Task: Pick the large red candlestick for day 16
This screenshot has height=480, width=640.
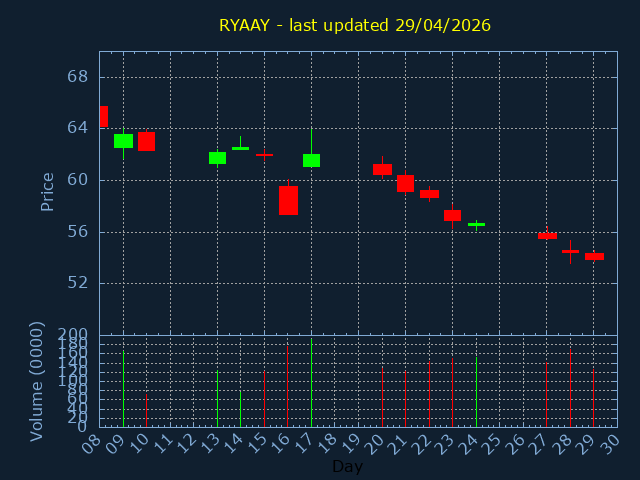Action: (x=289, y=200)
